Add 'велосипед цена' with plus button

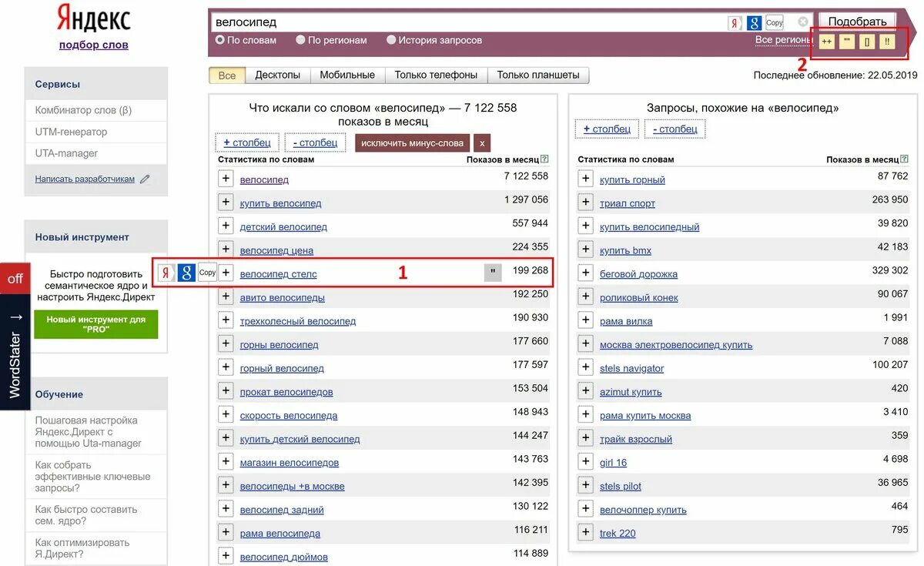(226, 250)
